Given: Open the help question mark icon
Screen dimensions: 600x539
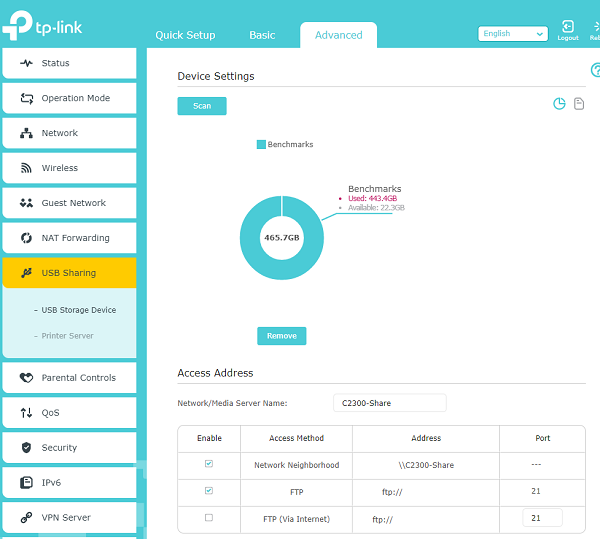Looking at the screenshot, I should (x=595, y=70).
